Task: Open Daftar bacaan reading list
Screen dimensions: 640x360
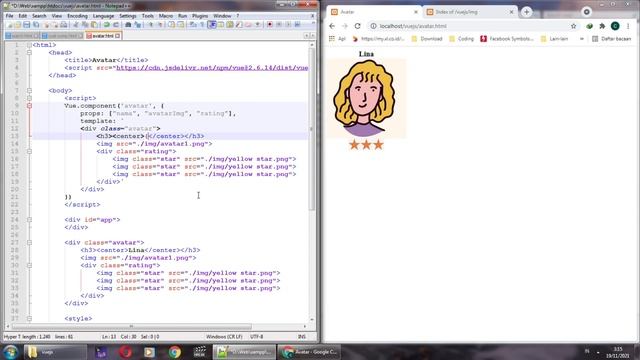Action: [611, 39]
